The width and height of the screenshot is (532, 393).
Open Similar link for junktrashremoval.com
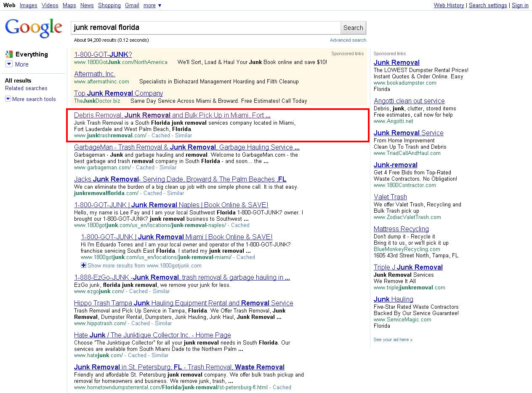(x=184, y=136)
